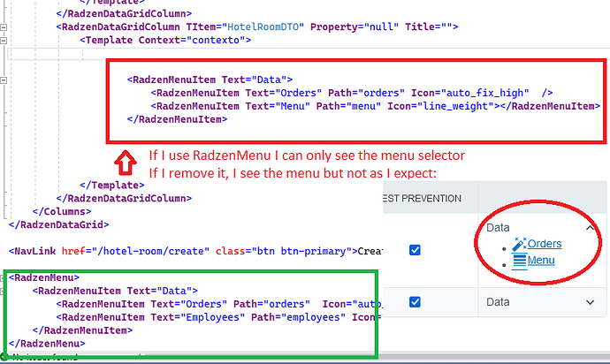Collapse the Template Context="contexto" code block
This screenshot has width=610, height=364.
coord(4,41)
